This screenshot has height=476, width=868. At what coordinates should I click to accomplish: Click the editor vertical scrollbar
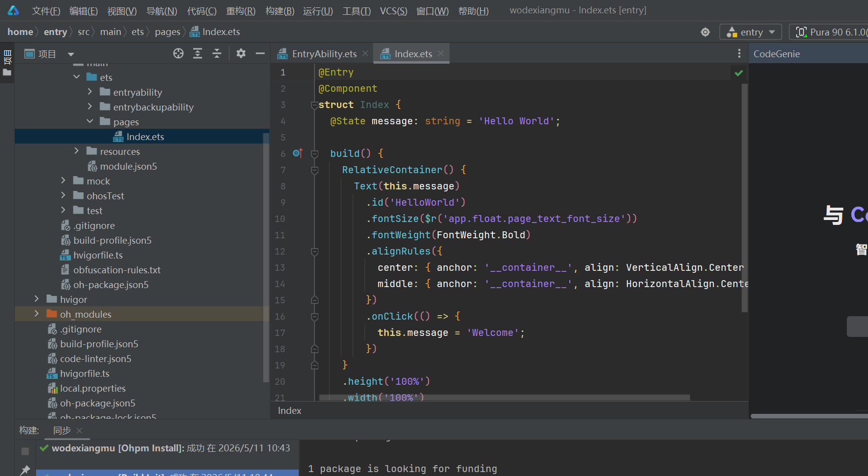(745, 197)
